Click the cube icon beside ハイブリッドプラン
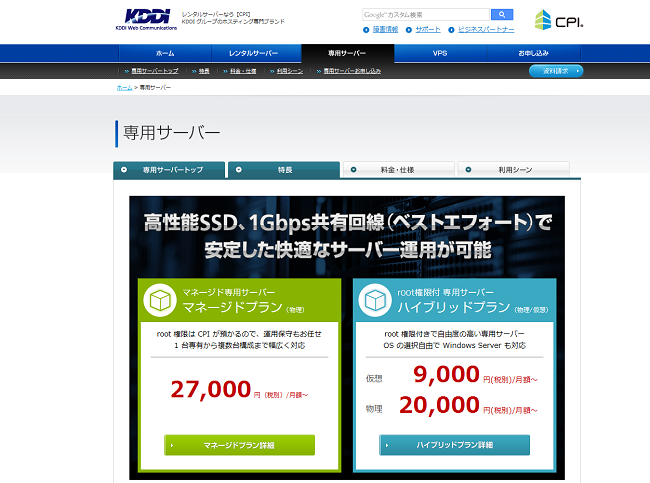Viewport: 650px width, 483px height. click(375, 300)
